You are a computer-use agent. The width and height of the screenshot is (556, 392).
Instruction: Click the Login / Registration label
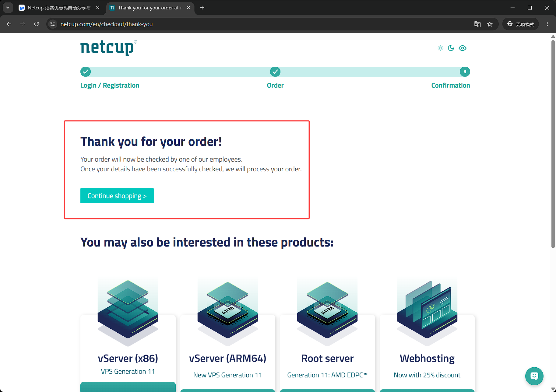pos(110,86)
